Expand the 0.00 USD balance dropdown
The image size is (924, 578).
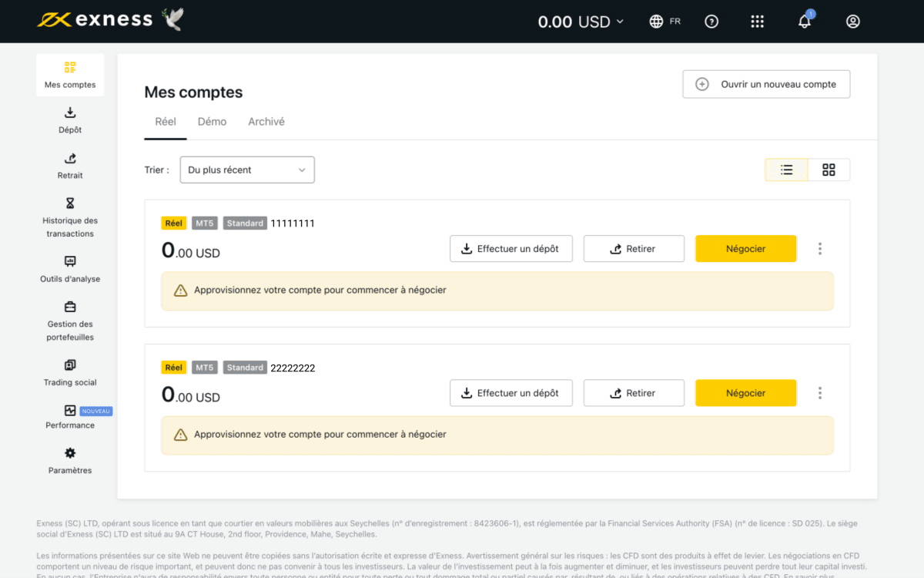pos(581,22)
